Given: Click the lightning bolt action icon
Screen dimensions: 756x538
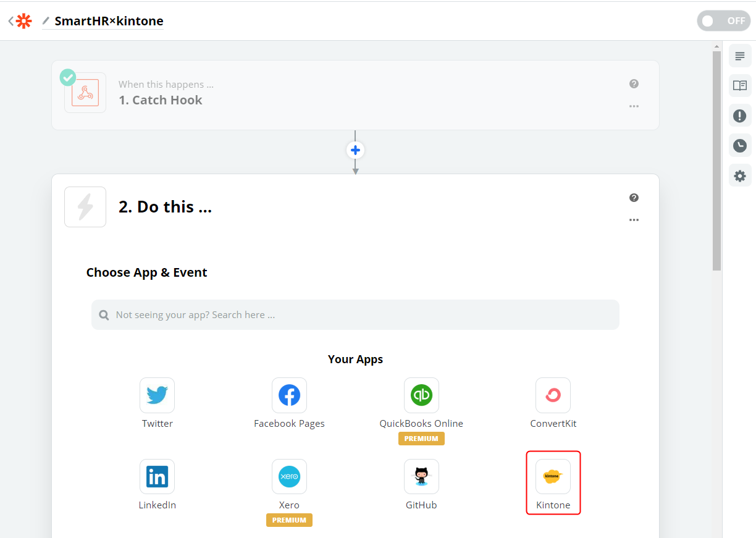Looking at the screenshot, I should [x=85, y=207].
